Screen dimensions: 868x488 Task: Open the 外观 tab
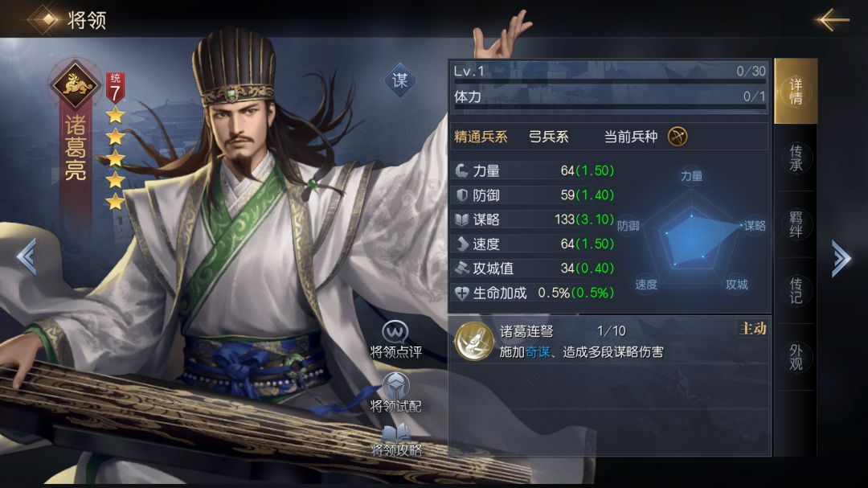[796, 357]
